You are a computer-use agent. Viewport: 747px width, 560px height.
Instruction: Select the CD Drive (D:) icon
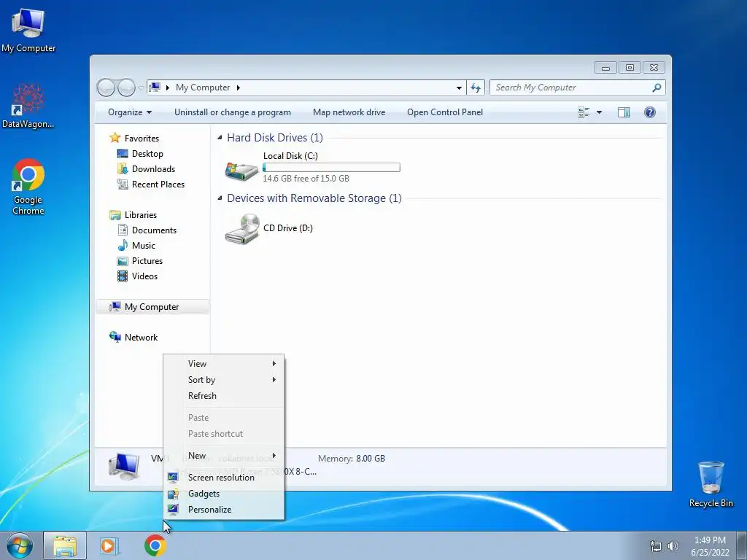(x=242, y=229)
